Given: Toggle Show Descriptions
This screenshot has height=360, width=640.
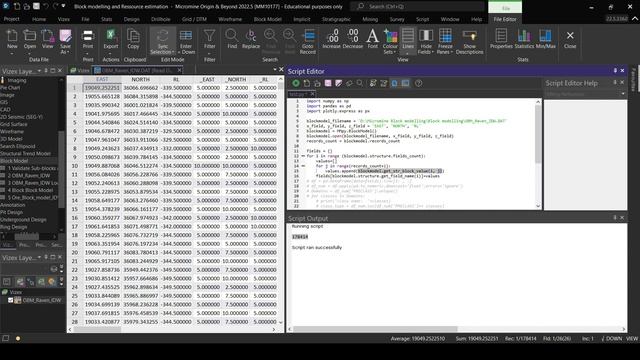Looking at the screenshot, I should [469, 42].
